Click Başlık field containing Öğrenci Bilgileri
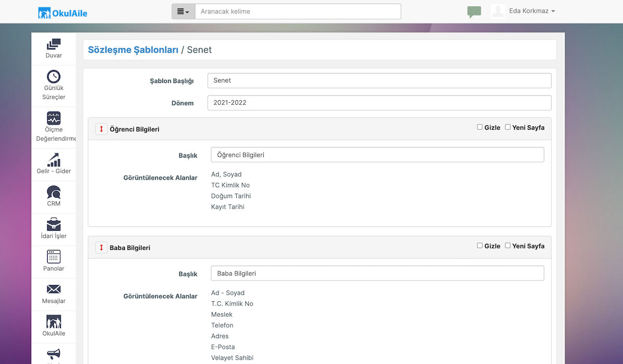 377,155
